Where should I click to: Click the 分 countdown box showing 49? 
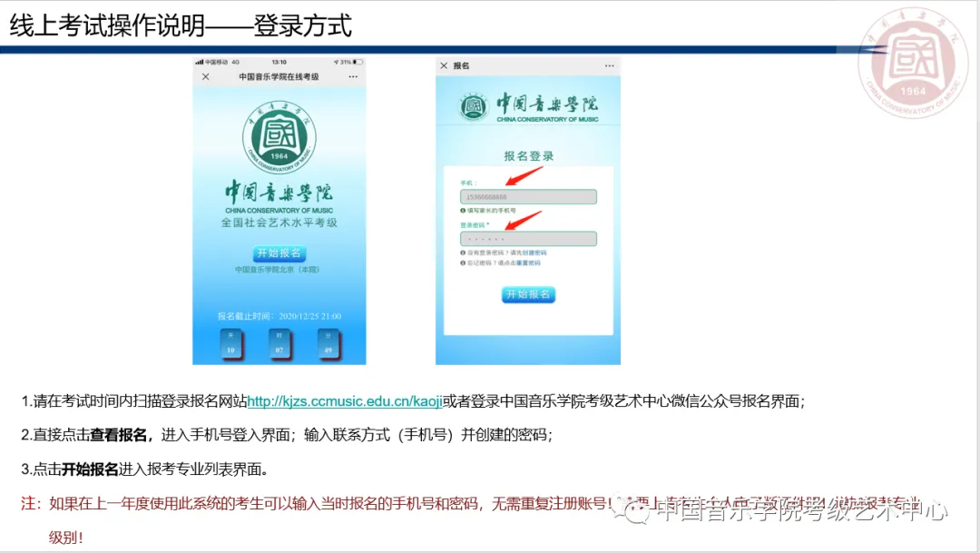[x=328, y=343]
